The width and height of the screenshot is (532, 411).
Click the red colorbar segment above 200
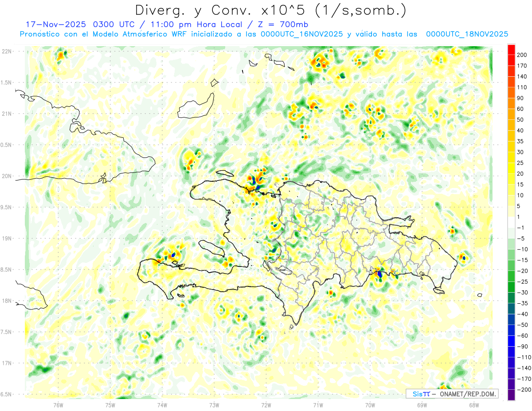(x=511, y=50)
